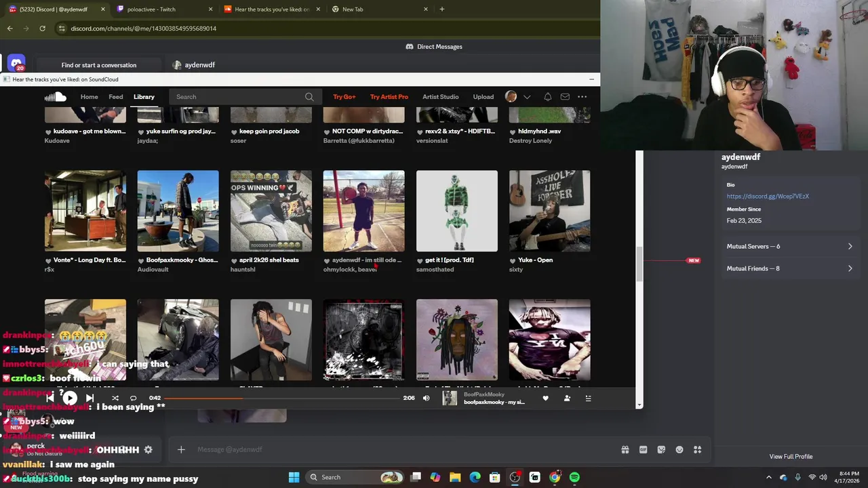This screenshot has width=868, height=488.
Task: Skip to the previous track
Action: click(50, 398)
